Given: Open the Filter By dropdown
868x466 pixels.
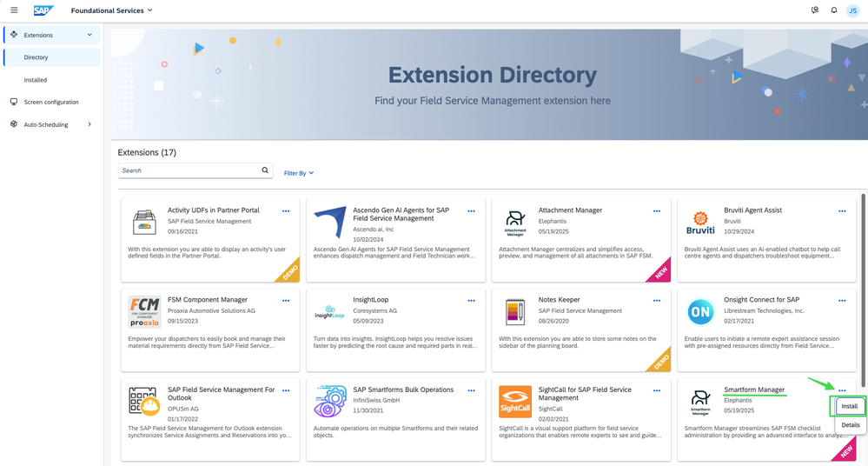Looking at the screenshot, I should click(298, 173).
